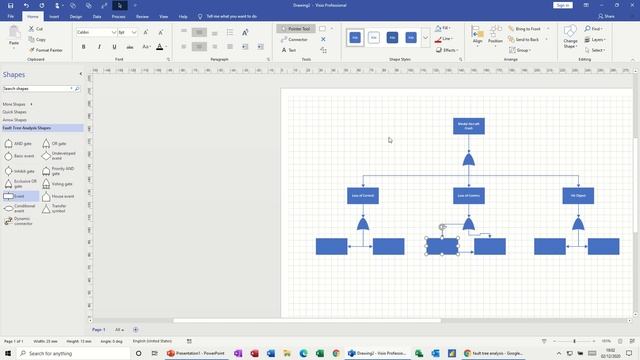Image resolution: width=640 pixels, height=360 pixels.
Task: Choose the Rectangle drawing tool
Action: tap(322, 29)
